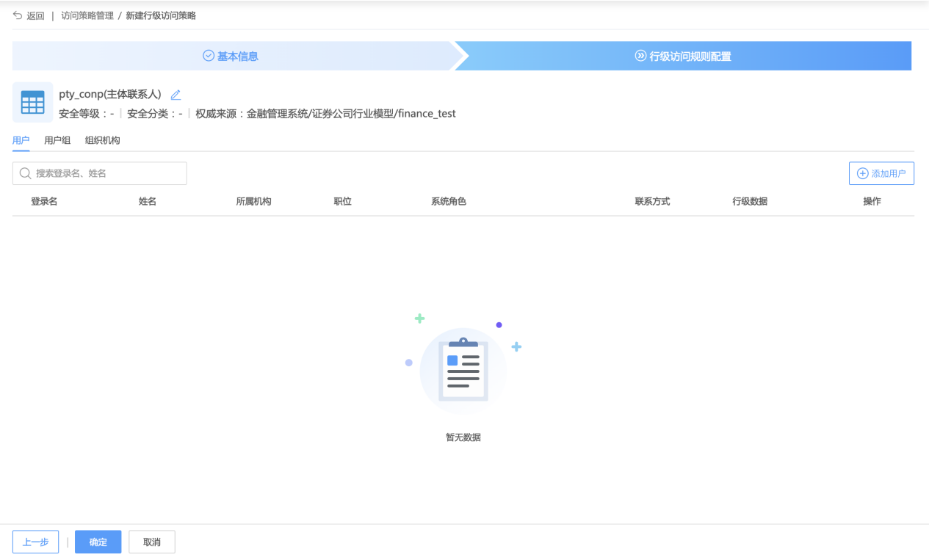This screenshot has width=929, height=560.
Task: Click the 职位 column header
Action: click(342, 201)
